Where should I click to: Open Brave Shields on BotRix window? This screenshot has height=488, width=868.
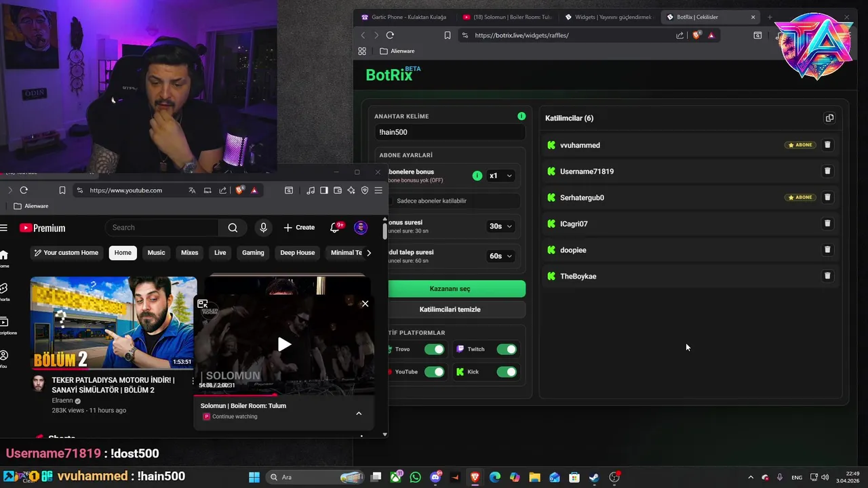point(696,35)
